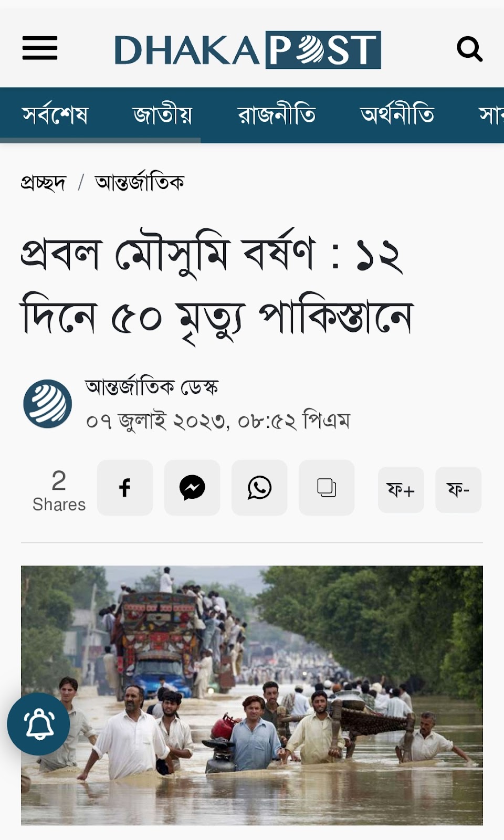This screenshot has width=504, height=840.
Task: Share article via Messenger
Action: [192, 488]
